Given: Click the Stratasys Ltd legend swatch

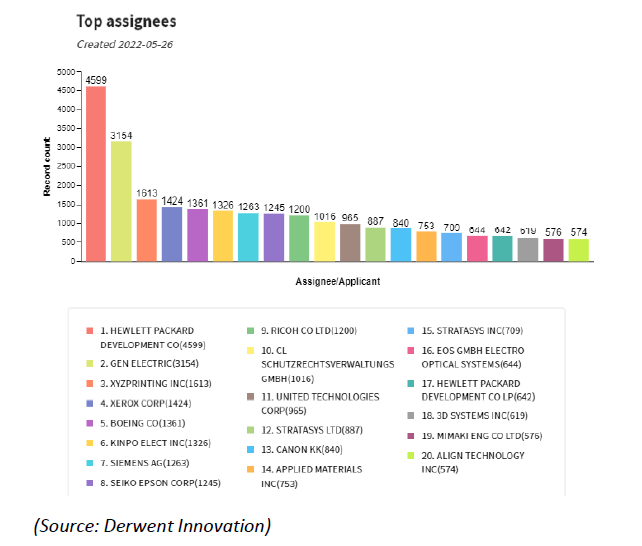Looking at the screenshot, I should click(251, 430).
